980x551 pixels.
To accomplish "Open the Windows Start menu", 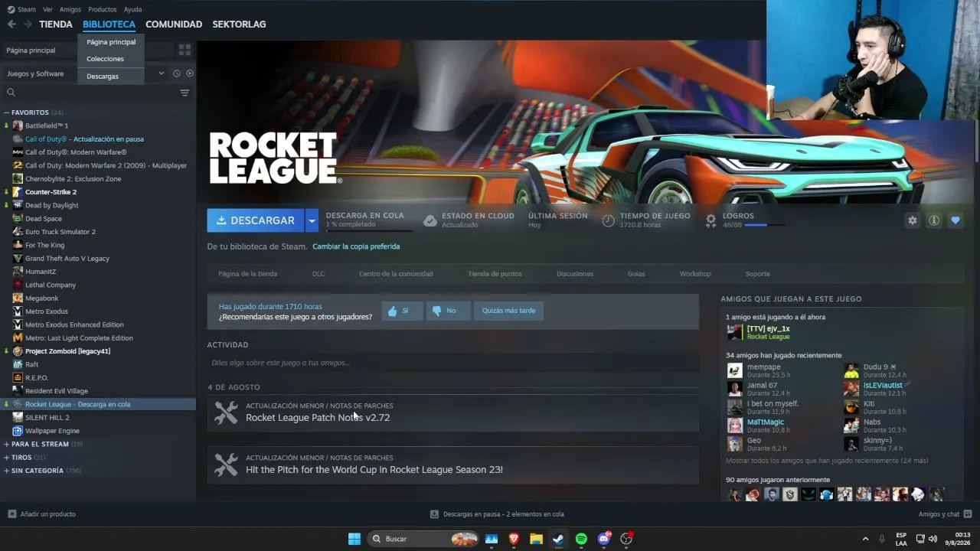I will [354, 539].
